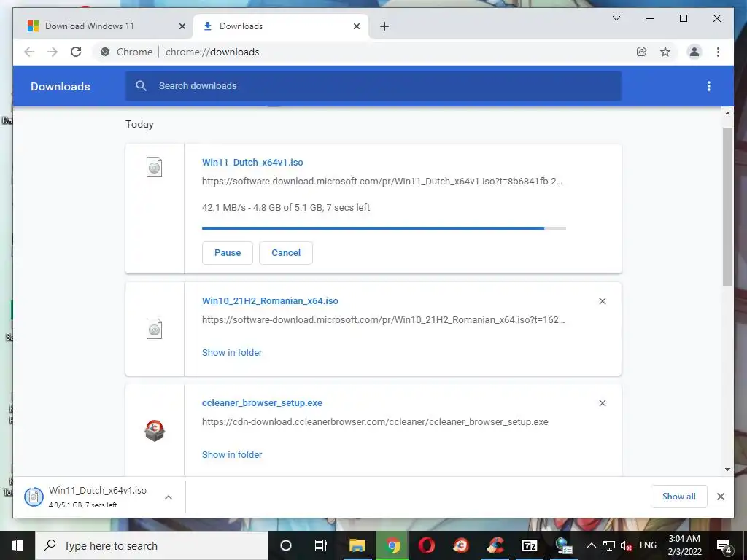Open 7-Zip from the taskbar
The image size is (747, 560).
click(x=530, y=545)
